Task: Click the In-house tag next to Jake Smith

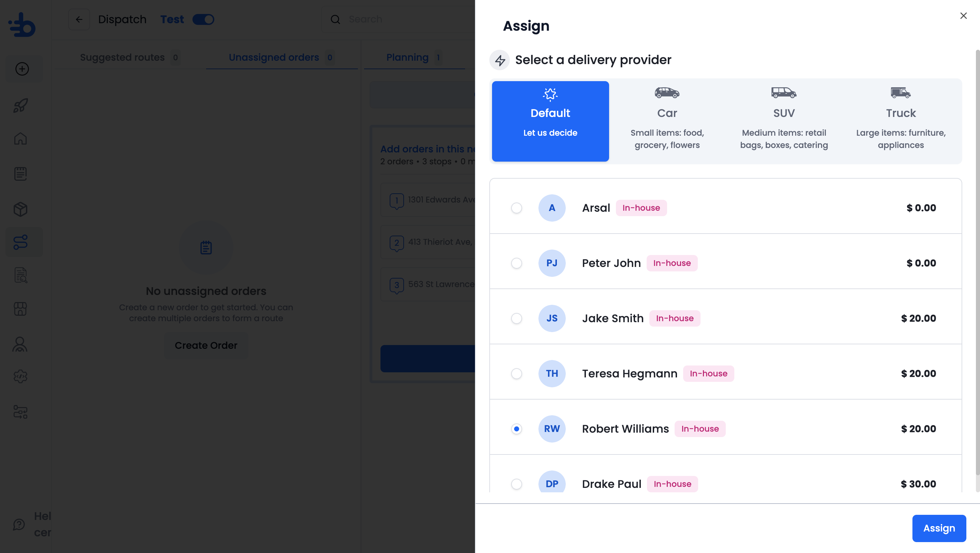Action: [675, 318]
